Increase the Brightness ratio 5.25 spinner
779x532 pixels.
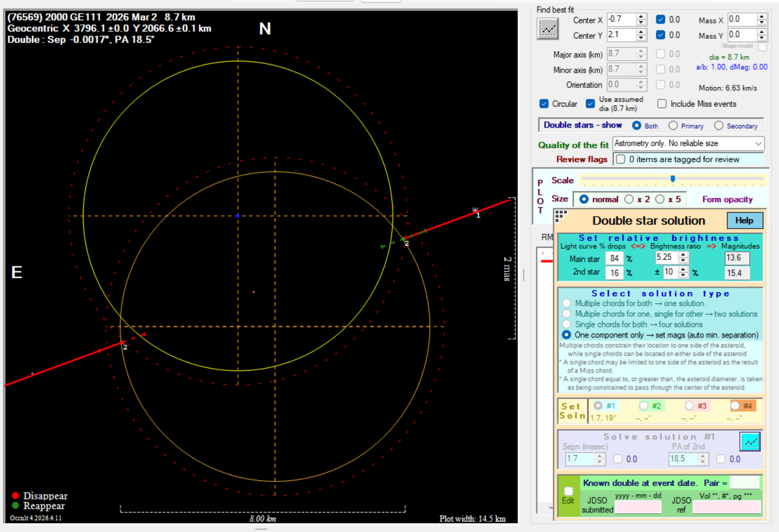click(684, 254)
